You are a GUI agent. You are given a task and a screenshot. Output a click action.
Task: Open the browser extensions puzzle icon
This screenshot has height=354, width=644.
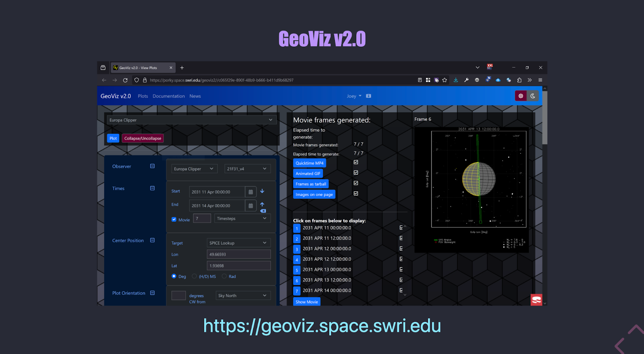[x=519, y=80]
